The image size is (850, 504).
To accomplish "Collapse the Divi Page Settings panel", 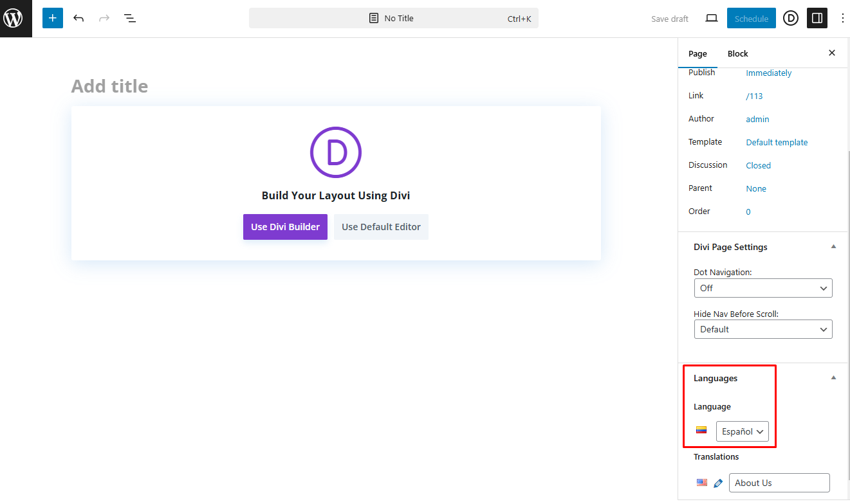I will 833,247.
